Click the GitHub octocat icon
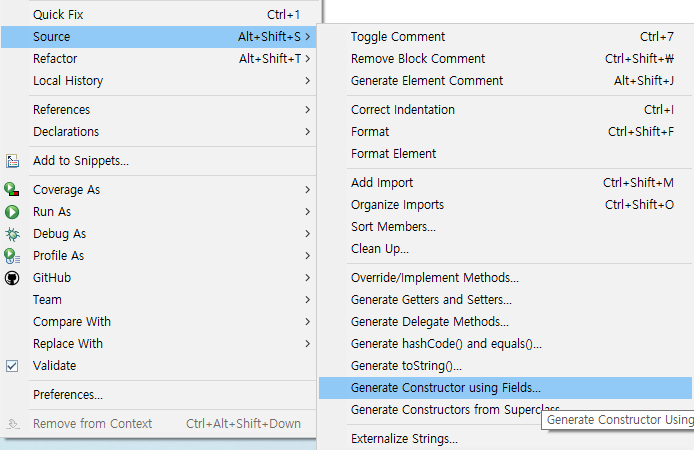This screenshot has width=694, height=450. [12, 278]
